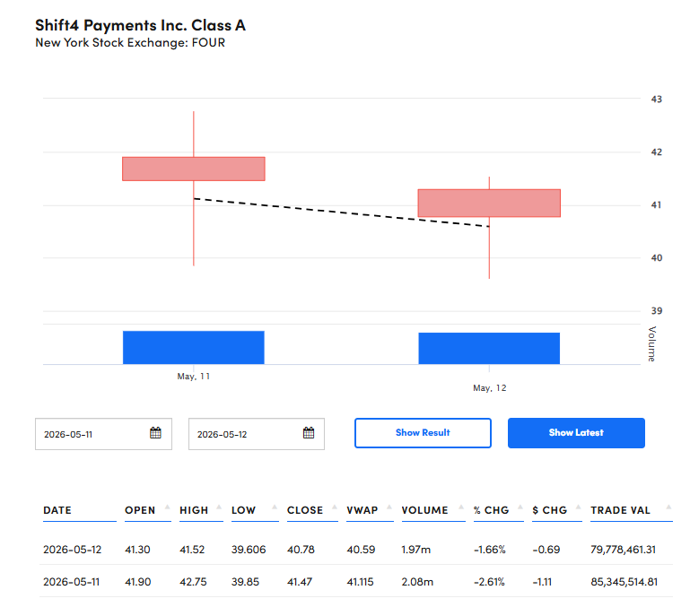Click sort arrow next to LOW header
This screenshot has height=616, width=690.
coord(275,507)
